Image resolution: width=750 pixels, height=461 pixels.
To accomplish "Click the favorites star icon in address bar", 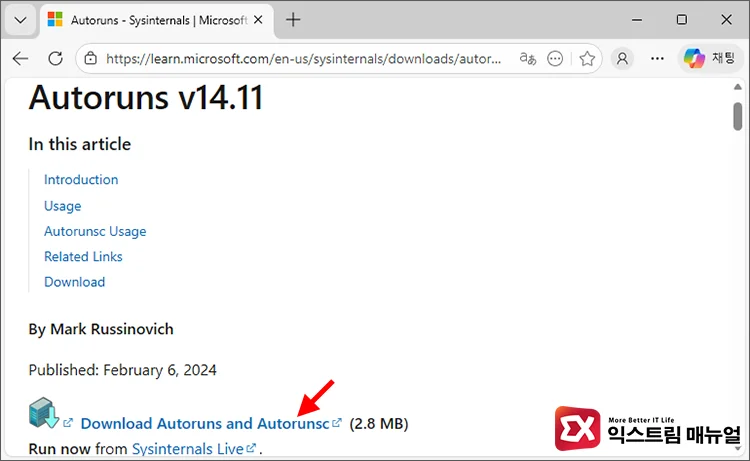I will click(x=587, y=58).
